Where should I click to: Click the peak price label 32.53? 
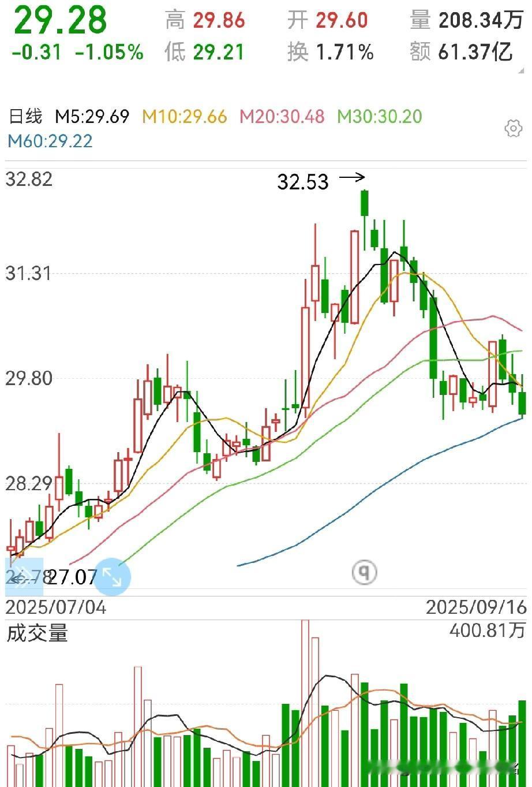point(303,182)
